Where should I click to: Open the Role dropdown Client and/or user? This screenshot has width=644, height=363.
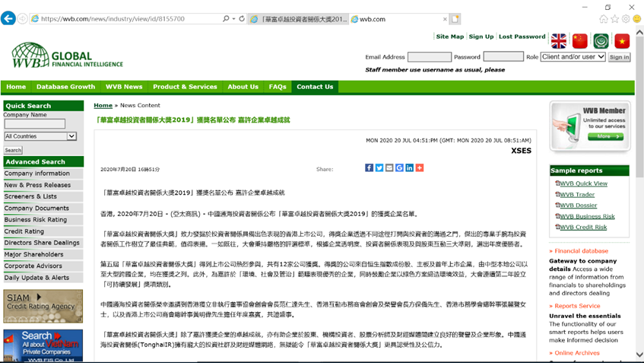[x=573, y=57]
